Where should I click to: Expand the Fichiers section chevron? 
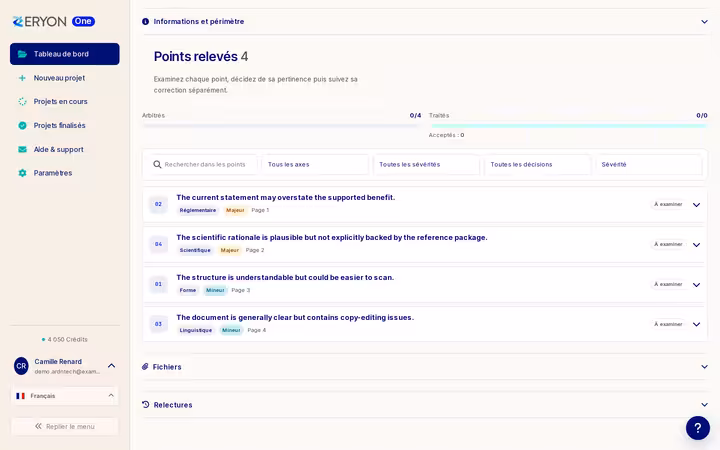tap(704, 366)
